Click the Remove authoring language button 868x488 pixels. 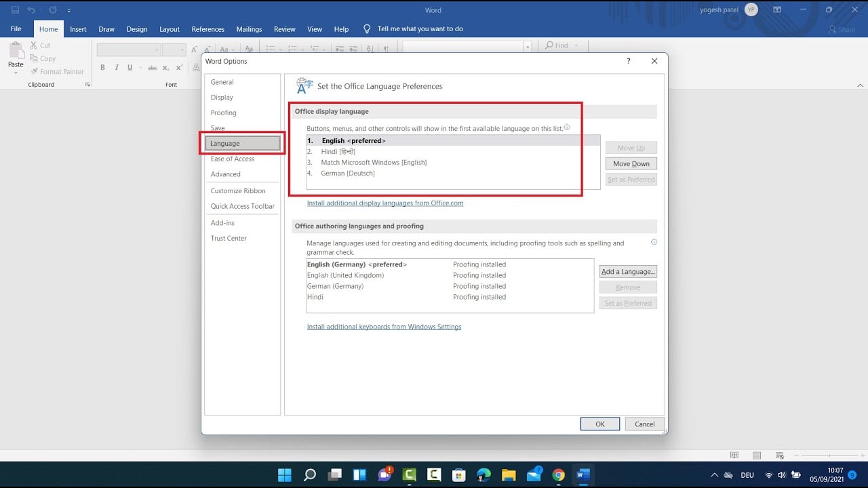point(628,287)
